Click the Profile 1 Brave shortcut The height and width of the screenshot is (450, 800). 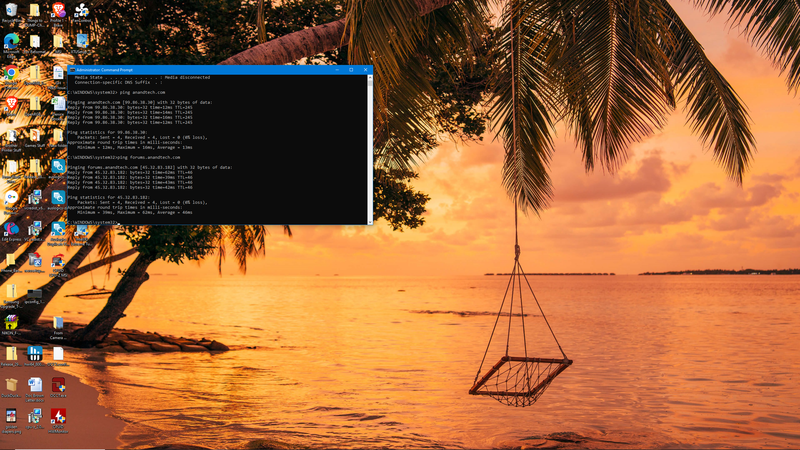click(58, 10)
